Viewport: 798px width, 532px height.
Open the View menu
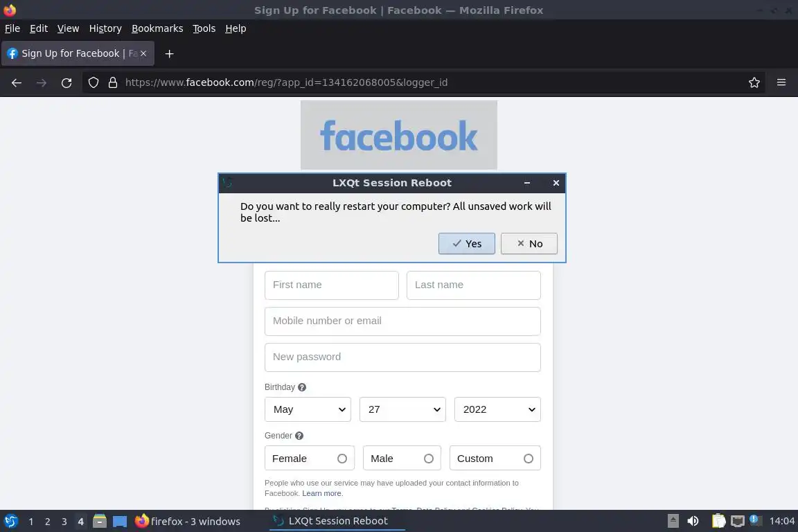tap(68, 28)
